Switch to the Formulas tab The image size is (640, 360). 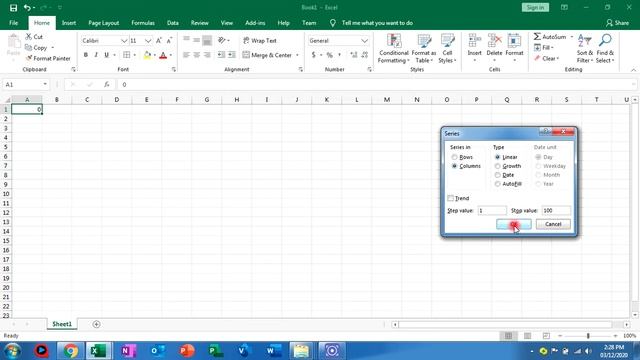(x=143, y=23)
